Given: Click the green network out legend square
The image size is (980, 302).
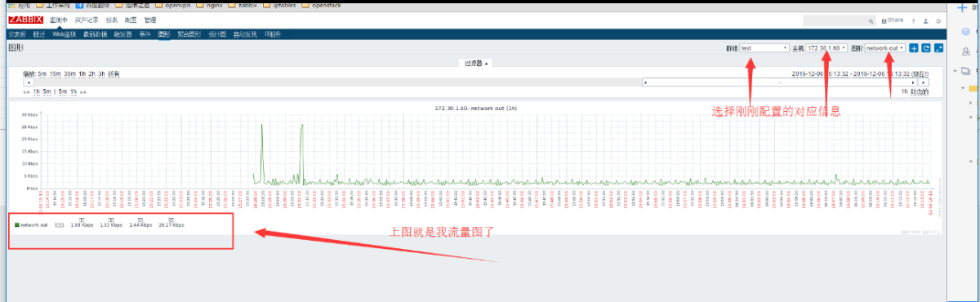Looking at the screenshot, I should pos(17,224).
